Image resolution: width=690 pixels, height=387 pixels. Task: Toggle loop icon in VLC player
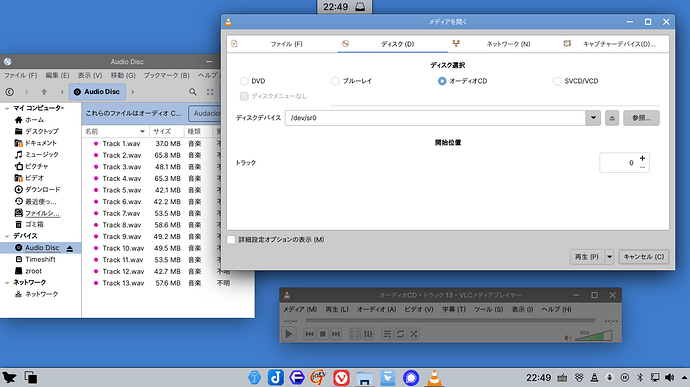(400, 334)
